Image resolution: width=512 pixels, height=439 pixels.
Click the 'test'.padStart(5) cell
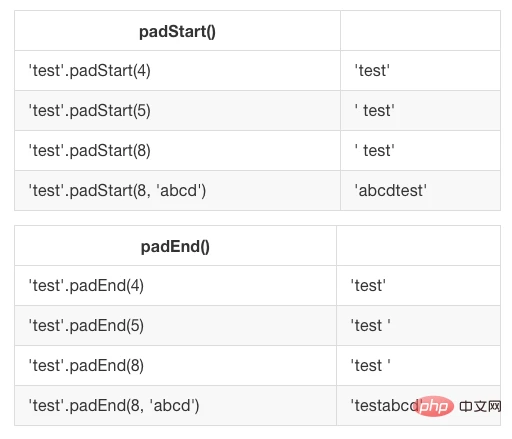177,111
